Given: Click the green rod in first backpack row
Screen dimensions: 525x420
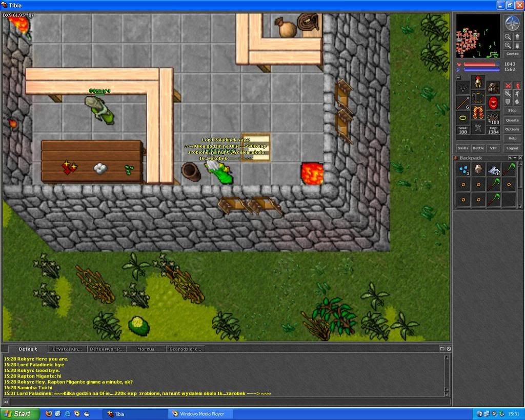Looking at the screenshot, I should point(509,170).
